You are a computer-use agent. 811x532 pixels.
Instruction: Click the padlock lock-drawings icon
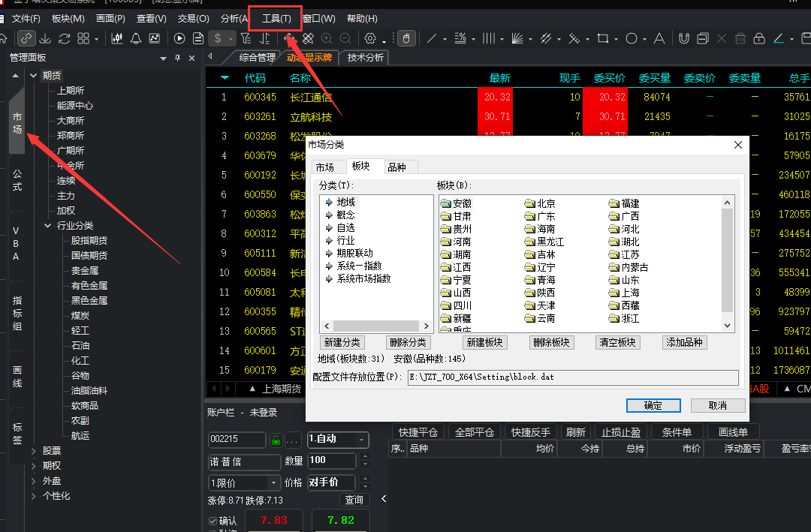[758, 38]
